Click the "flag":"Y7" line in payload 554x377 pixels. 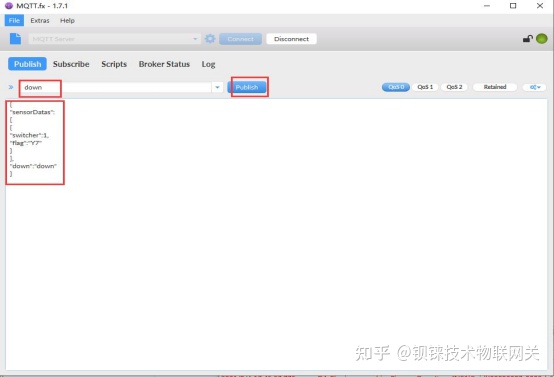pos(26,143)
